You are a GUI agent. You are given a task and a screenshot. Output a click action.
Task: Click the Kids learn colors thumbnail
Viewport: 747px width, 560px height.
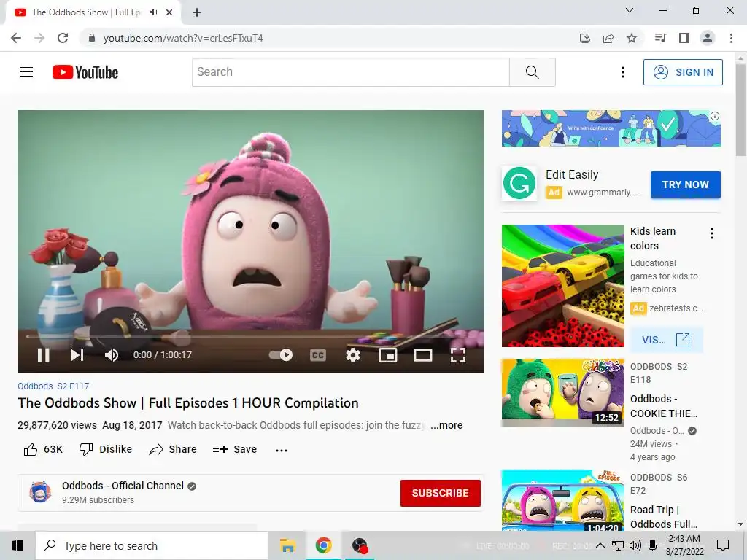[x=562, y=285]
